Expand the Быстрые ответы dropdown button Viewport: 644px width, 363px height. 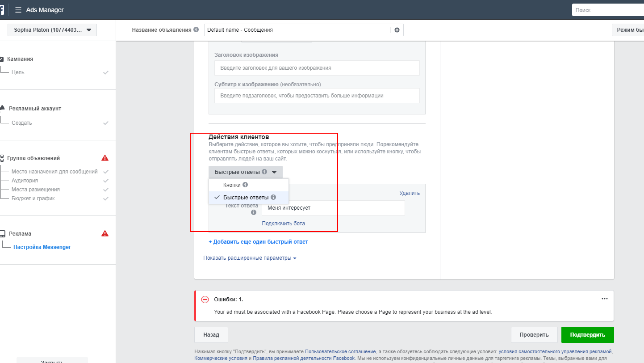(245, 172)
